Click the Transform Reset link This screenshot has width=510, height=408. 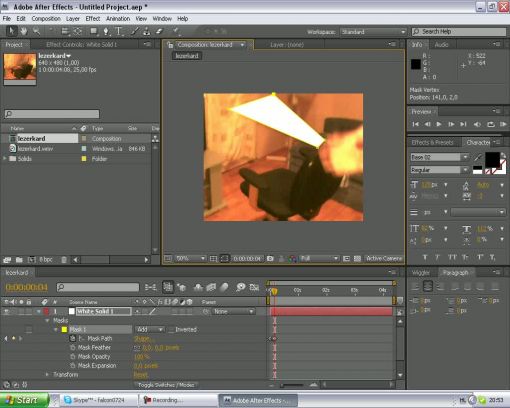(x=140, y=375)
